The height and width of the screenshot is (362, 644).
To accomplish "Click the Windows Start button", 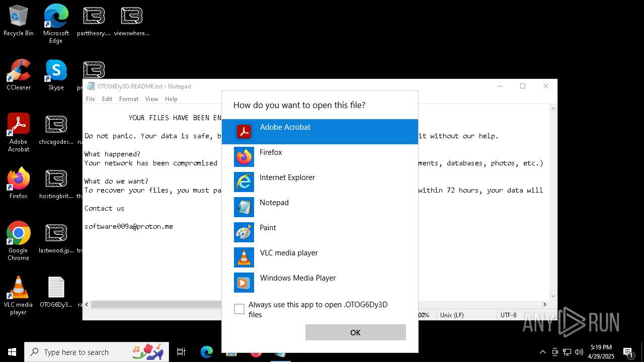I will click(x=12, y=352).
